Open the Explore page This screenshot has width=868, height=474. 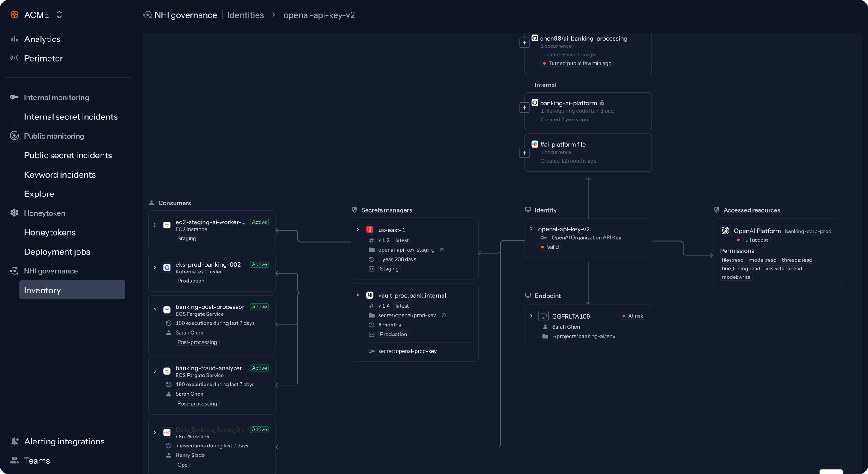(x=39, y=194)
